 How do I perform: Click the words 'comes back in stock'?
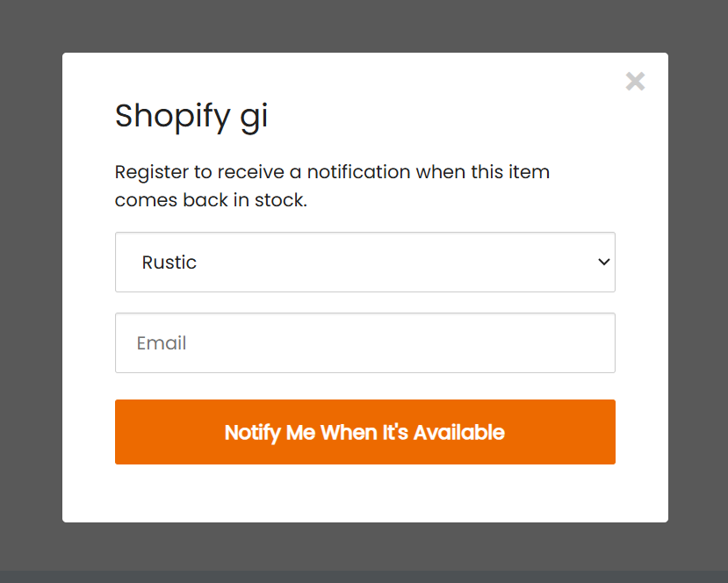211,200
